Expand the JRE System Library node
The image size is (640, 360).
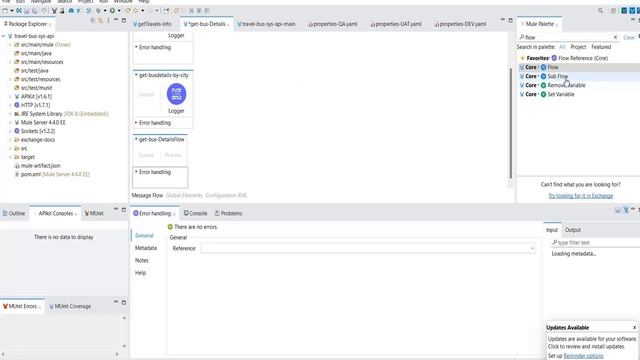[10, 114]
